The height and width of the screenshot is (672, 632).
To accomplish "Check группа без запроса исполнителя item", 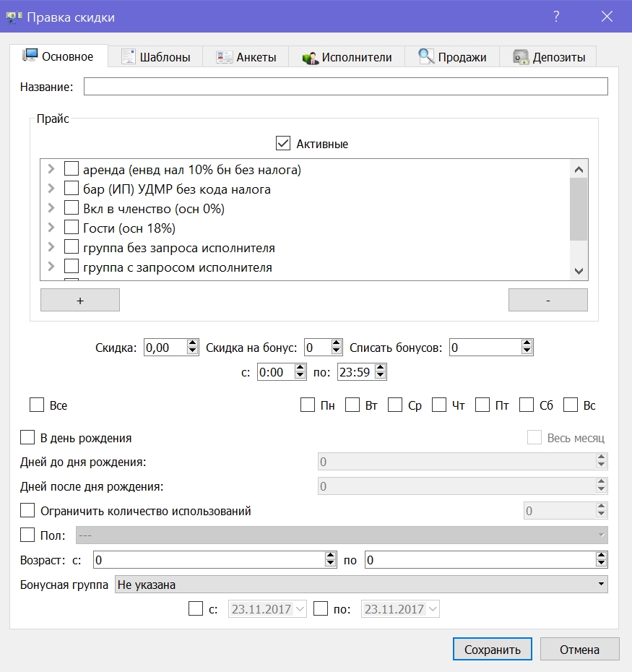I will click(71, 246).
